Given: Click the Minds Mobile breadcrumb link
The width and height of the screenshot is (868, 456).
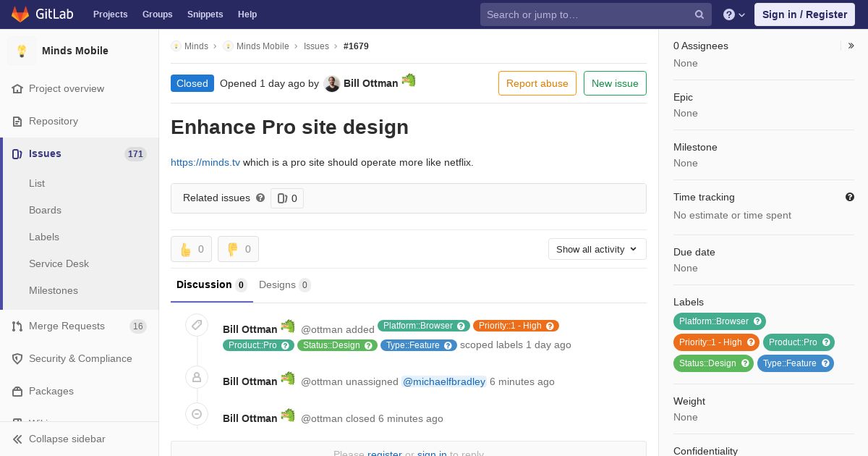Looking at the screenshot, I should click(x=263, y=46).
